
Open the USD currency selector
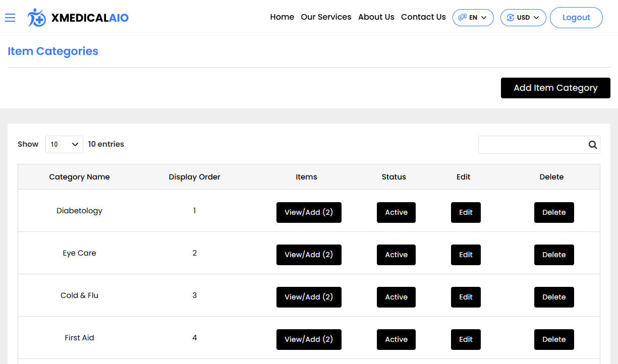tap(523, 17)
